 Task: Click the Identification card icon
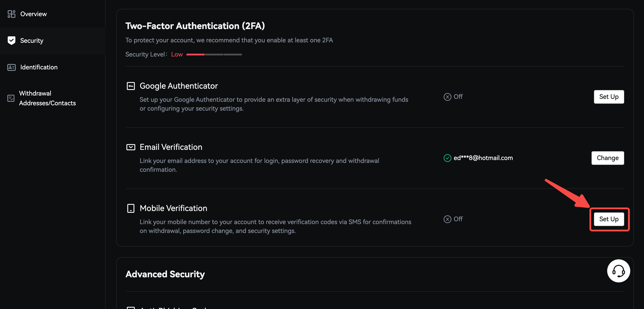11,67
